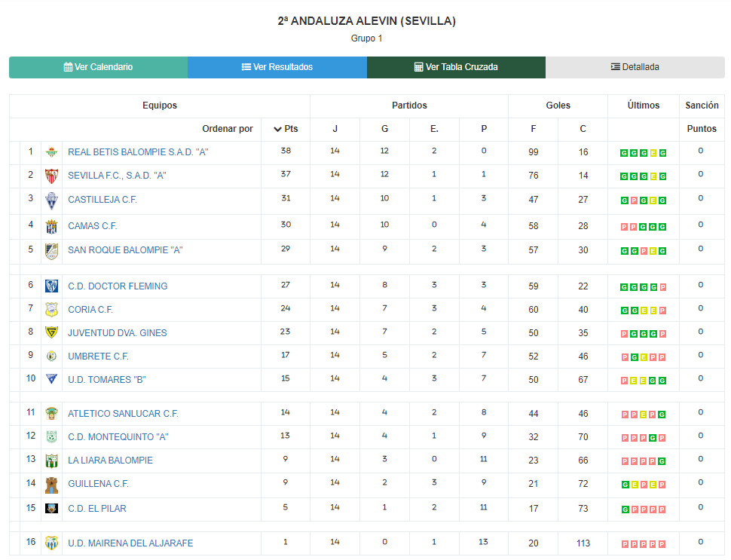Click the Umbrete C.F. team crest
Screen dimensions: 731x560
point(51,357)
